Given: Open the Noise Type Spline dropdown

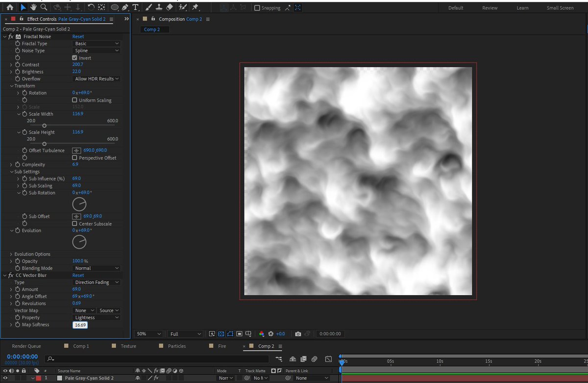Looking at the screenshot, I should pos(97,51).
